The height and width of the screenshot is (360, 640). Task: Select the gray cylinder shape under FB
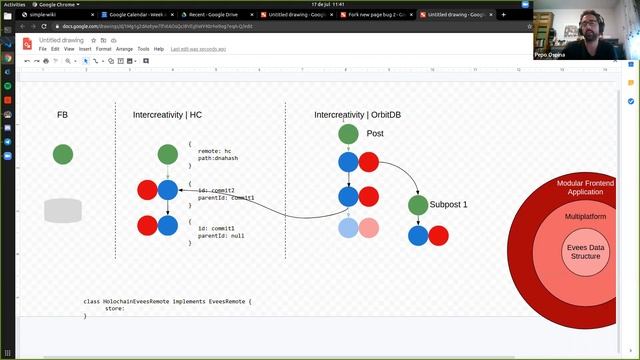click(x=63, y=211)
